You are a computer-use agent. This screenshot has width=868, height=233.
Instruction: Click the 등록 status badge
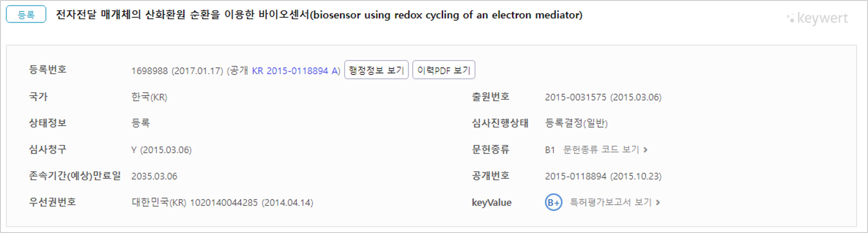pos(26,14)
